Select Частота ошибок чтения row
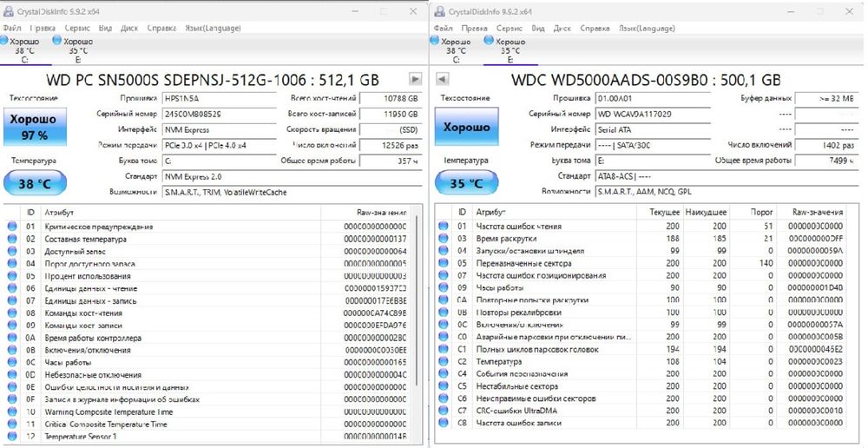 [x=641, y=226]
